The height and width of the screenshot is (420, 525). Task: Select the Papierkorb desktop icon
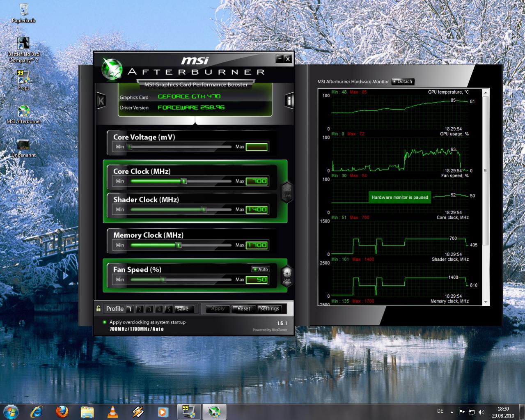pos(23,13)
